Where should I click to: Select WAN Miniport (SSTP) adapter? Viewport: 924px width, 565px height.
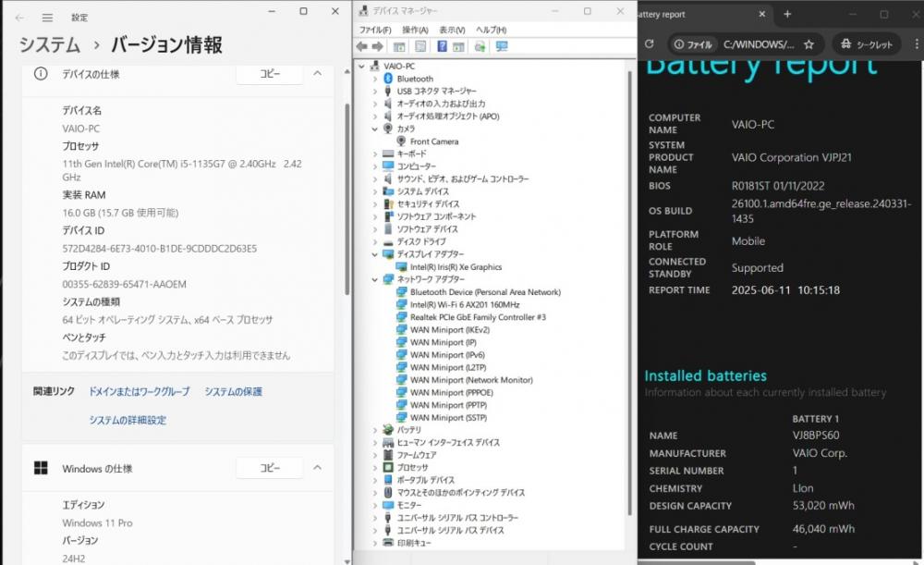click(448, 418)
